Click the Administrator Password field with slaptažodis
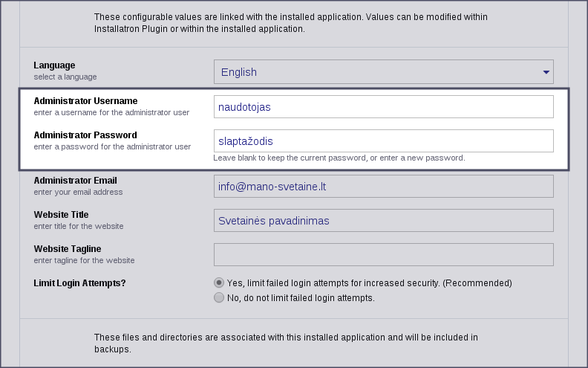588x368 pixels. [384, 141]
